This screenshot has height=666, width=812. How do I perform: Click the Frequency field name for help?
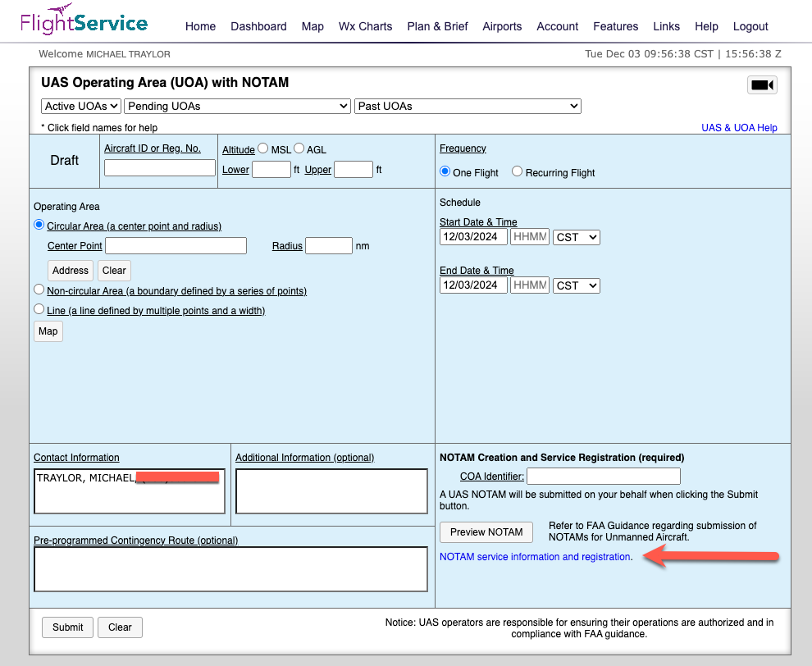click(463, 148)
